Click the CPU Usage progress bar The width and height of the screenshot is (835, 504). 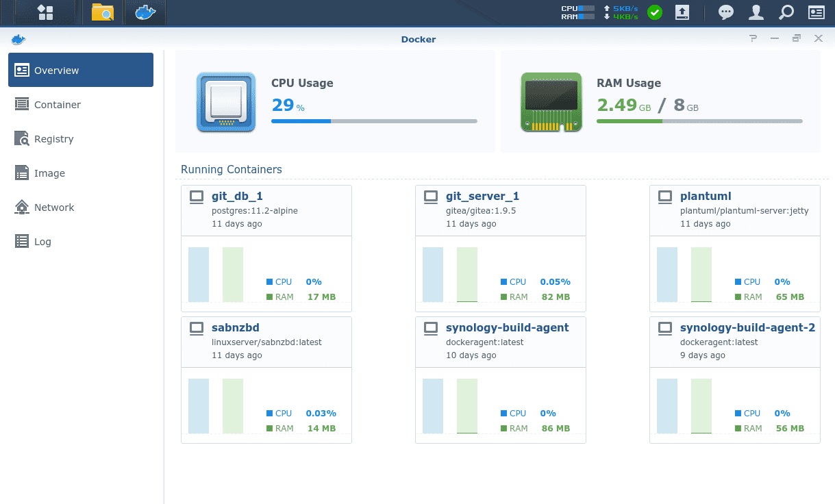374,121
